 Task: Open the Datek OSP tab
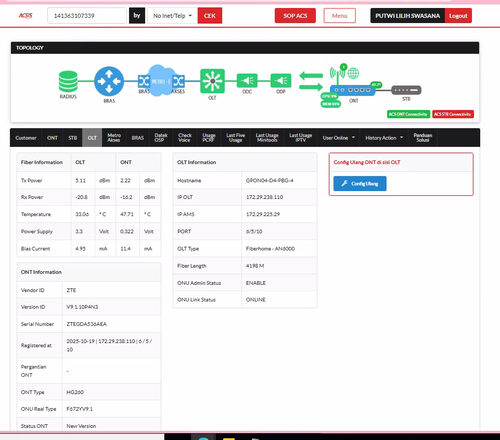click(x=161, y=138)
